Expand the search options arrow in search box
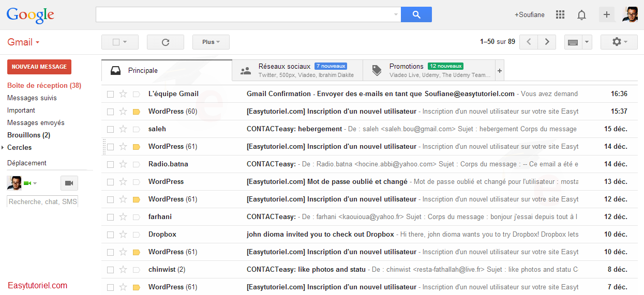644x295 pixels. click(x=396, y=14)
